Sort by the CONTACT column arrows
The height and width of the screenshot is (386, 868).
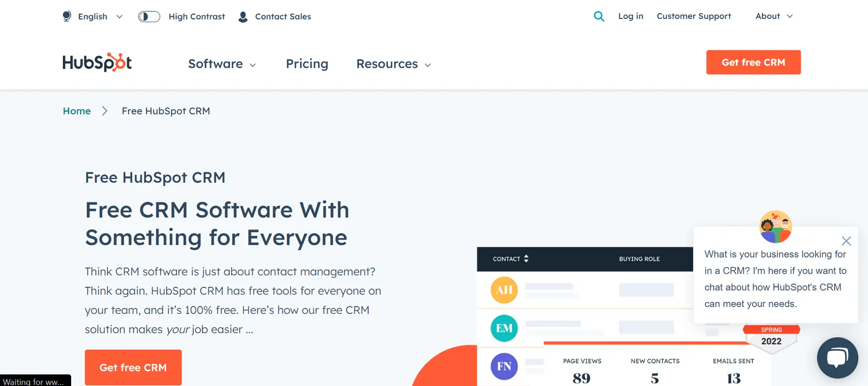click(526, 259)
